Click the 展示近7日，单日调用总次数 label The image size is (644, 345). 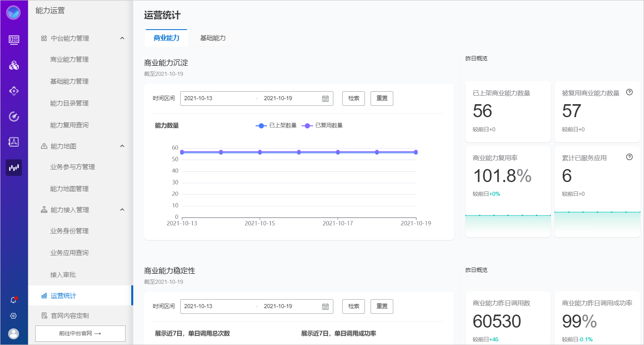(x=192, y=334)
